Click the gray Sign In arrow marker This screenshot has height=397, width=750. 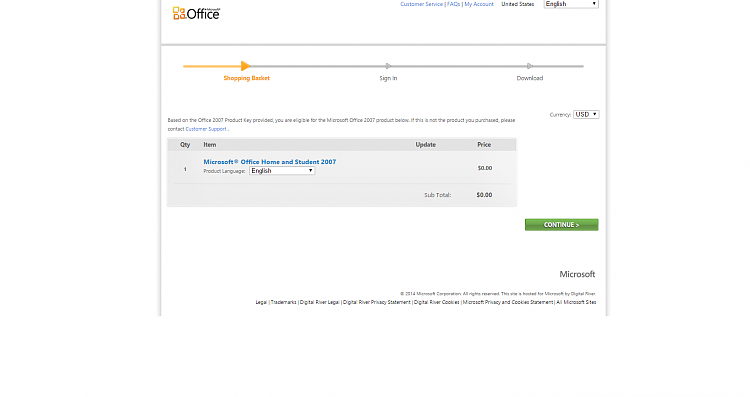[x=388, y=66]
